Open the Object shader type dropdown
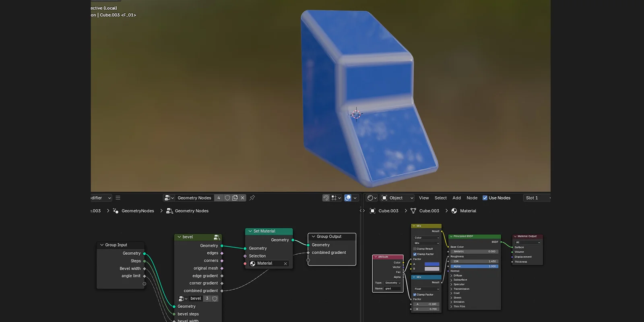This screenshot has height=322, width=644. (398, 198)
